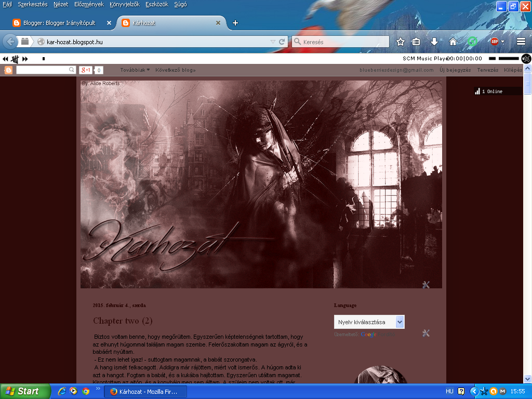The height and width of the screenshot is (399, 532).
Task: Open the downloads arrow icon
Action: pyautogui.click(x=434, y=42)
